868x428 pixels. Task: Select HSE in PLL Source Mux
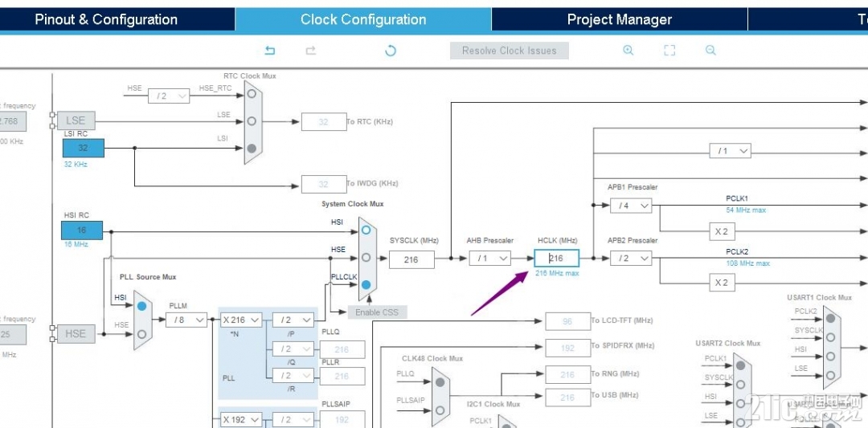[x=141, y=334]
